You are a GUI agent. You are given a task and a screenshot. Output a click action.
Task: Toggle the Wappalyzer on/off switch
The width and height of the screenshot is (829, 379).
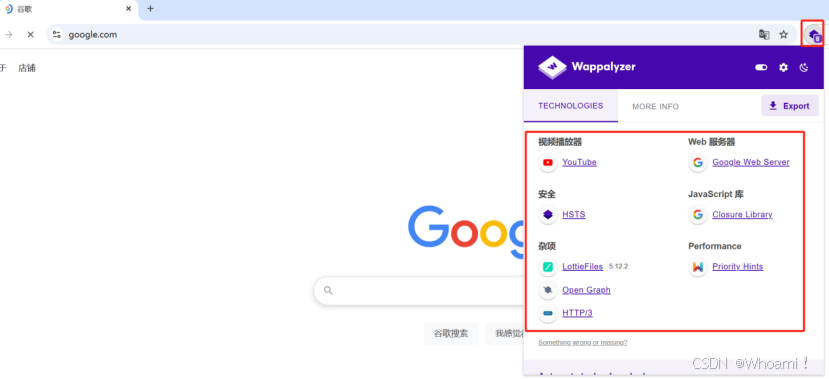(x=761, y=67)
